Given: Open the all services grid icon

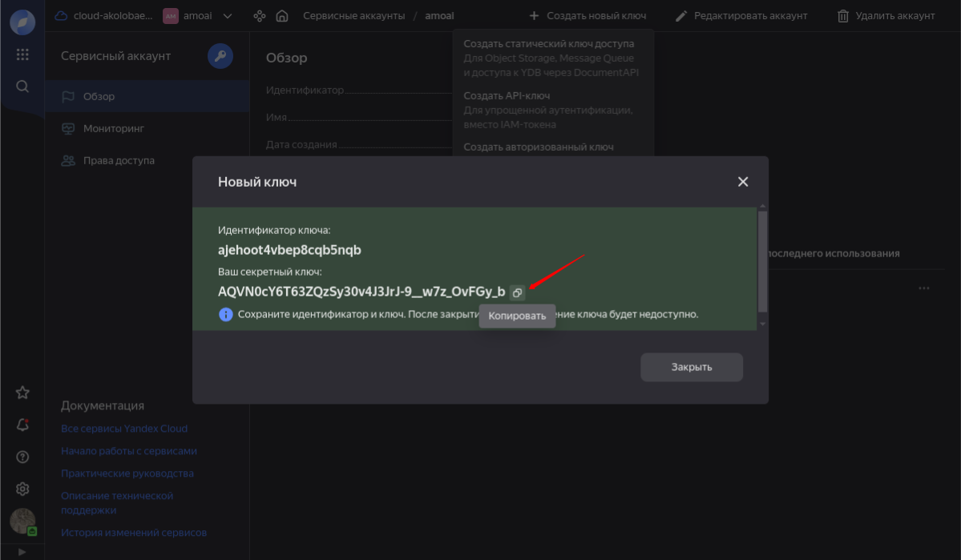Looking at the screenshot, I should pos(22,54).
